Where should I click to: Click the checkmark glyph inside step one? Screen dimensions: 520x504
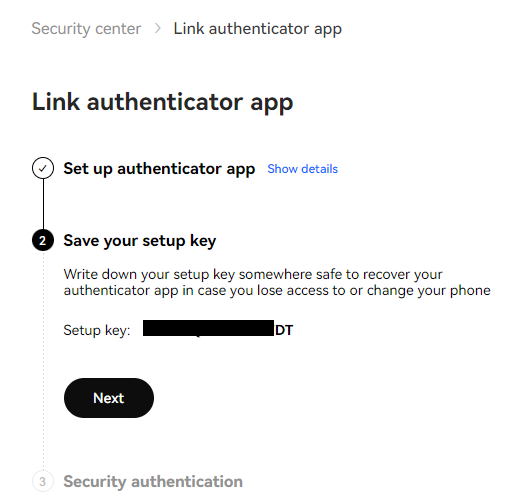[43, 168]
